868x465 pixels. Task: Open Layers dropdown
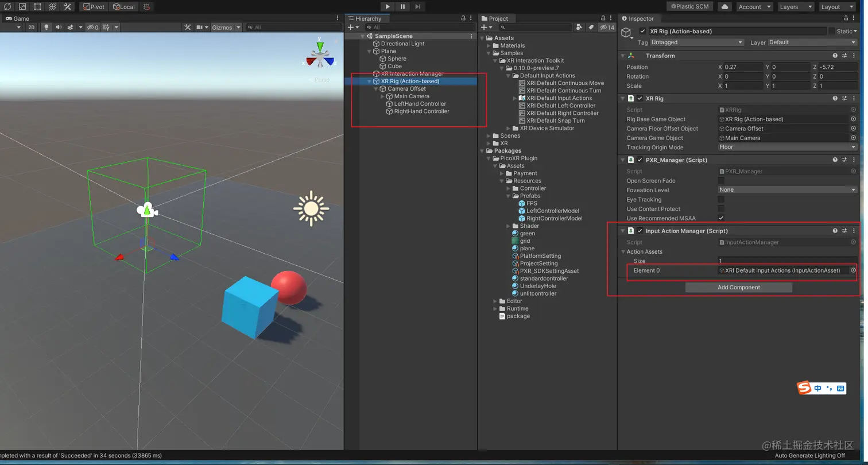(795, 7)
